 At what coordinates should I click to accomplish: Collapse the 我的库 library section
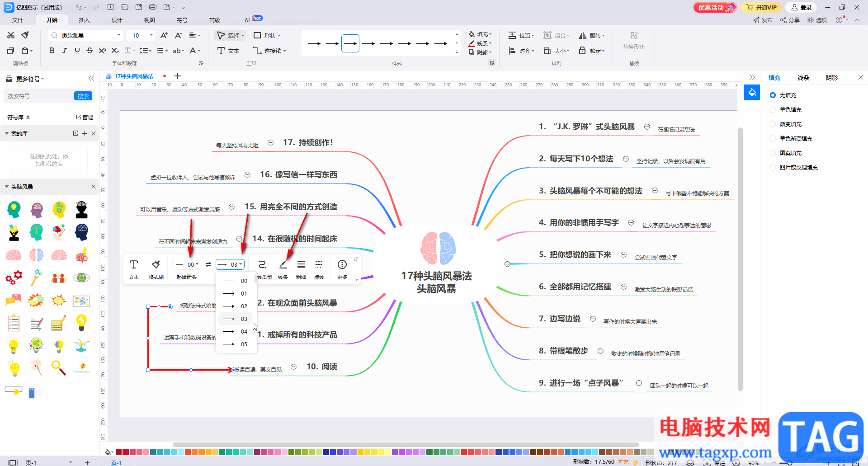pos(7,133)
